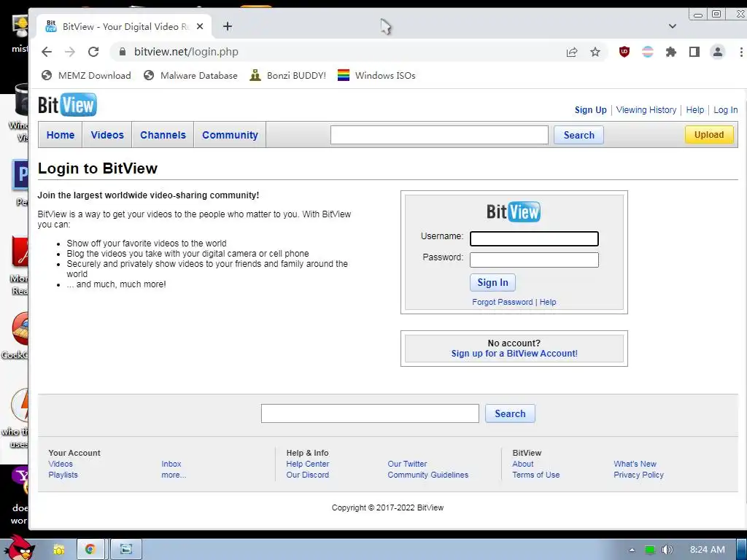Click the bottom search input field
This screenshot has height=560, width=747.
point(370,413)
